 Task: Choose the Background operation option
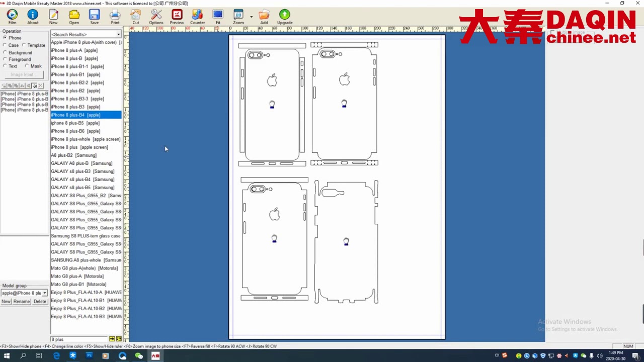pyautogui.click(x=18, y=53)
